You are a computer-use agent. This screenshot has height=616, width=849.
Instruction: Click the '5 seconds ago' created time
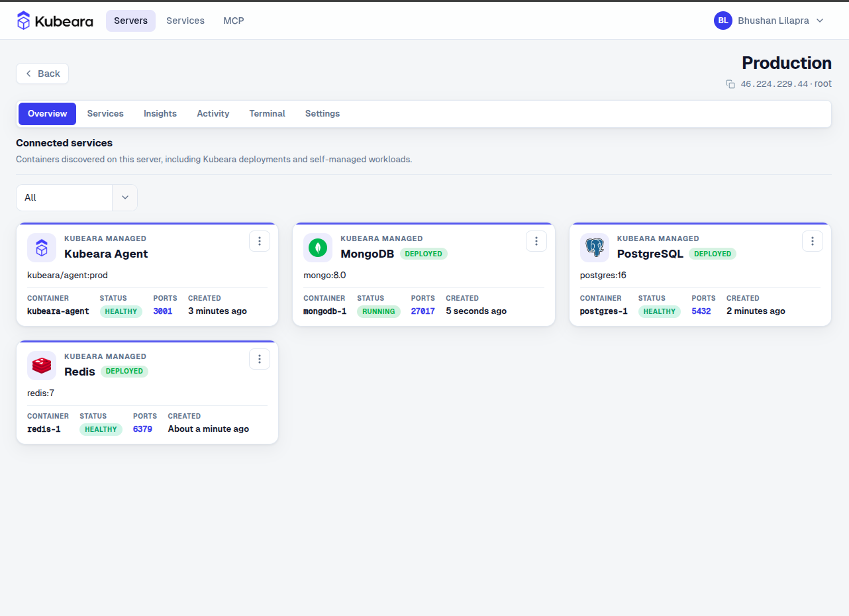pos(476,311)
